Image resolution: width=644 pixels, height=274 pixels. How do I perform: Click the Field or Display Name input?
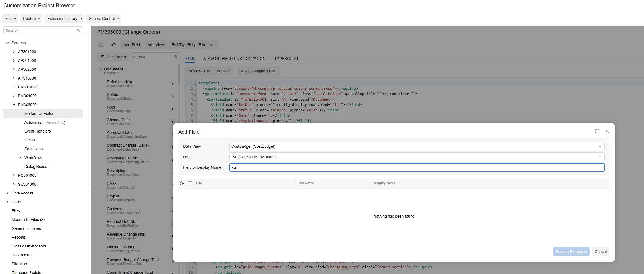(x=417, y=167)
